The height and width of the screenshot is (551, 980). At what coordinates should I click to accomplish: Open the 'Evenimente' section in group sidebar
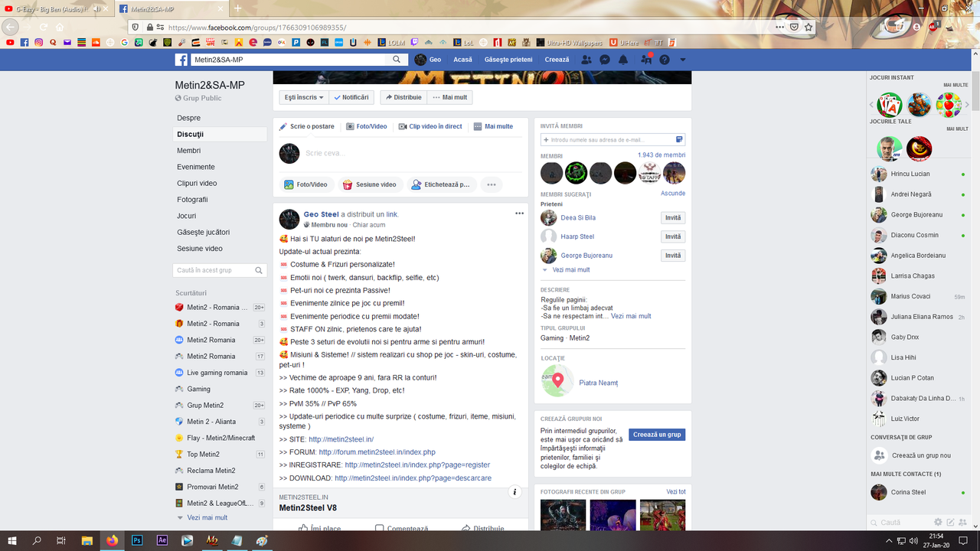pos(220,167)
